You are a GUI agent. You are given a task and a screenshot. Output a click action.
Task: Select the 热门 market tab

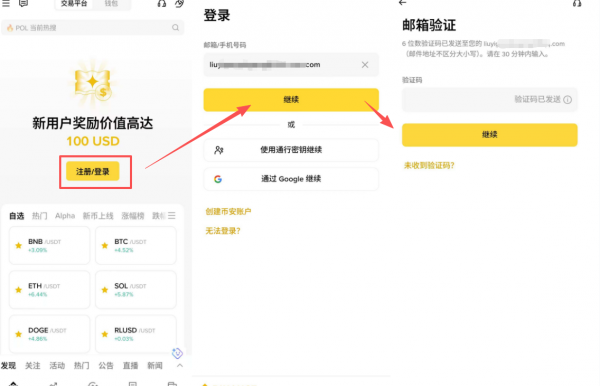(x=39, y=216)
